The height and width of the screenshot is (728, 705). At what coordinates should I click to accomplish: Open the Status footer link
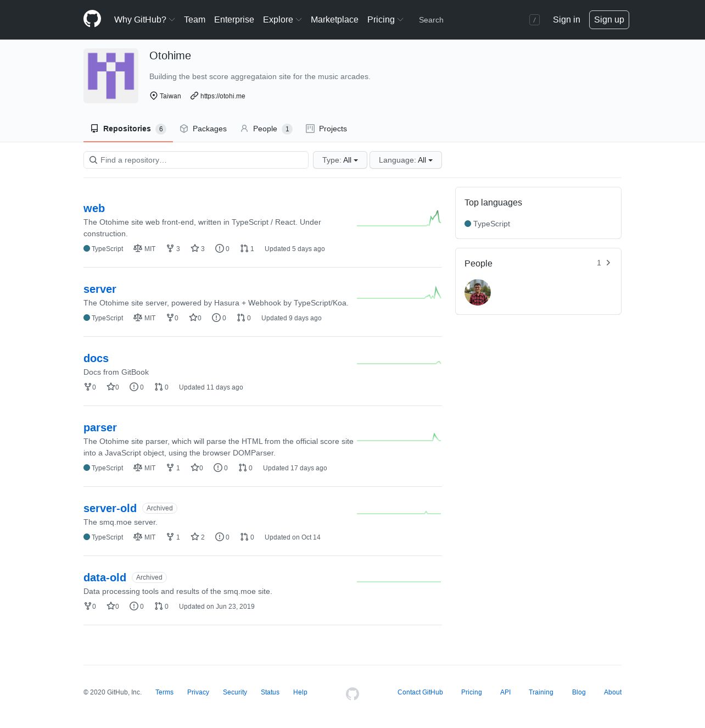[x=270, y=692]
